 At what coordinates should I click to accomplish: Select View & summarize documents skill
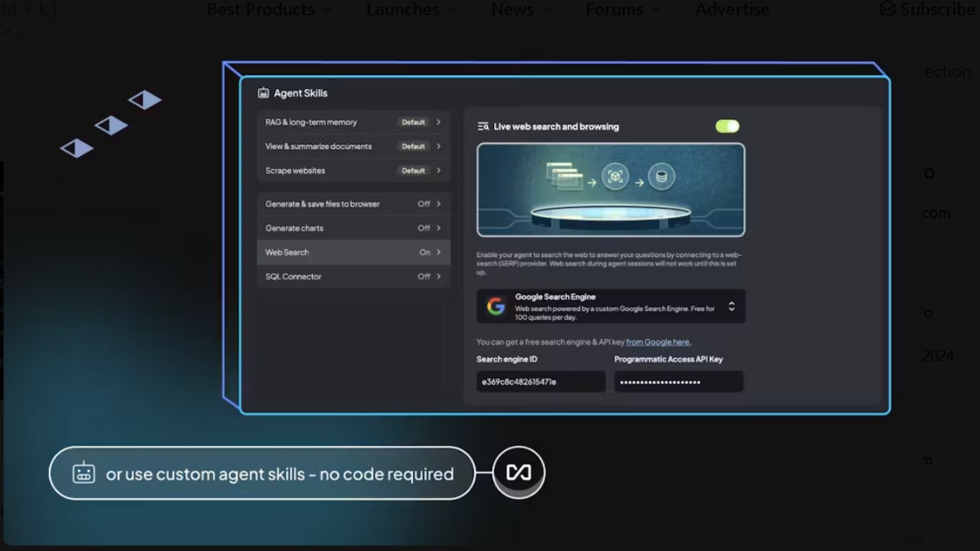(x=353, y=146)
